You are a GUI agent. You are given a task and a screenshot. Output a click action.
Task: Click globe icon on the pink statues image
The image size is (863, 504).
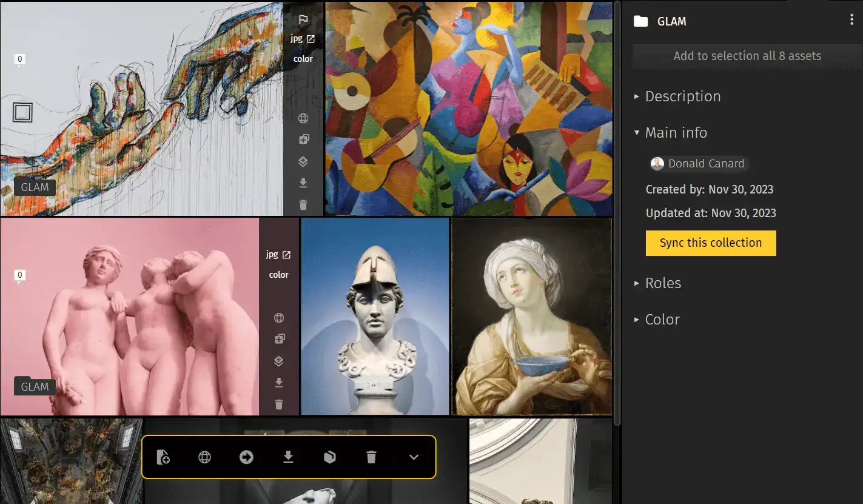[x=279, y=318]
